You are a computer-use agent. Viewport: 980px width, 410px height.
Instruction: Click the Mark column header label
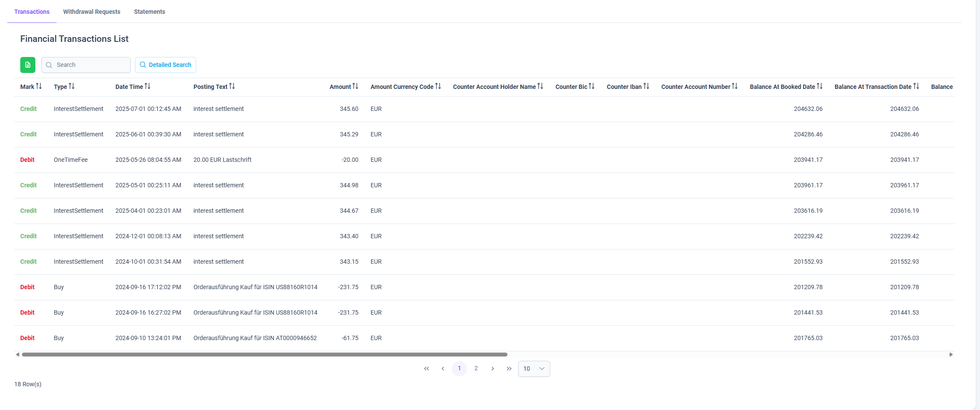click(x=27, y=87)
